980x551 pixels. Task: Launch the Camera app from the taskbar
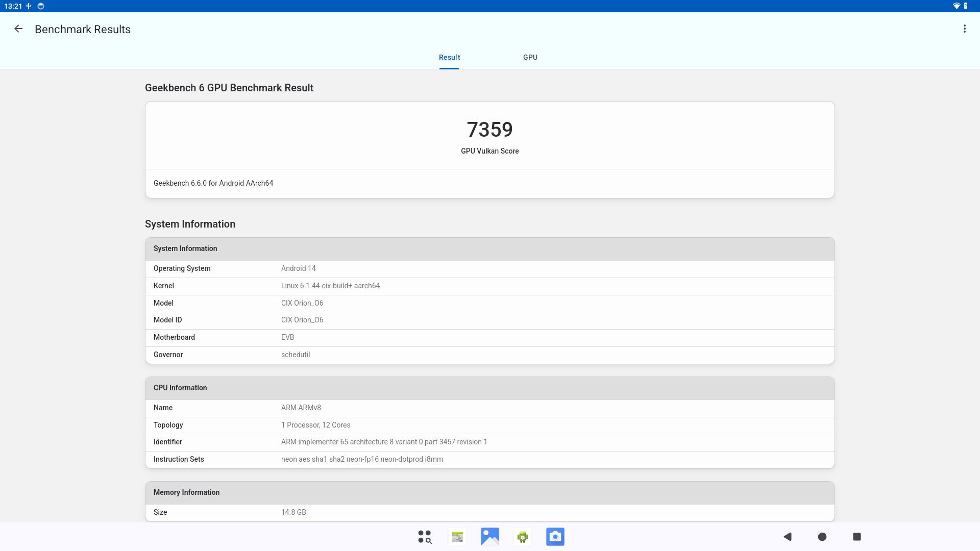click(x=555, y=537)
